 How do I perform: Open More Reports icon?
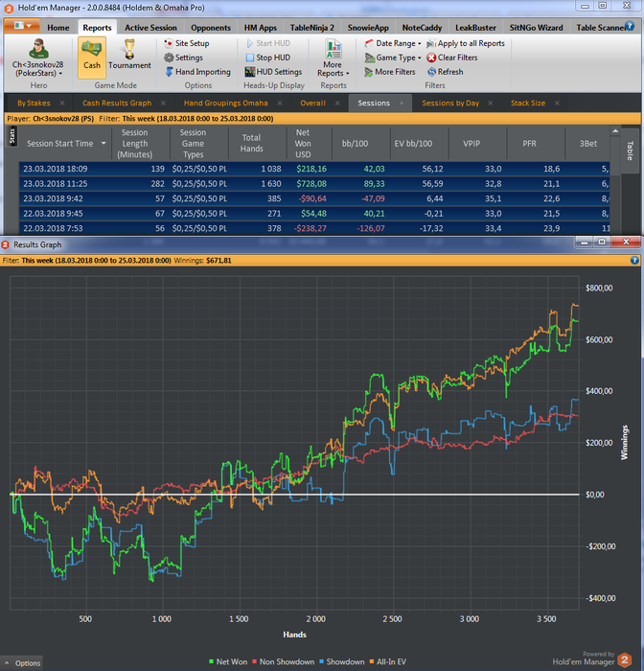[333, 49]
